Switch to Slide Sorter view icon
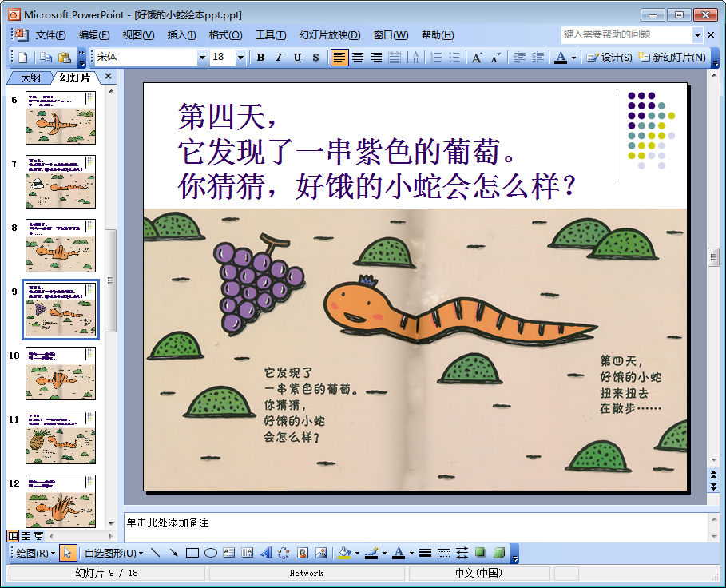 point(26,536)
